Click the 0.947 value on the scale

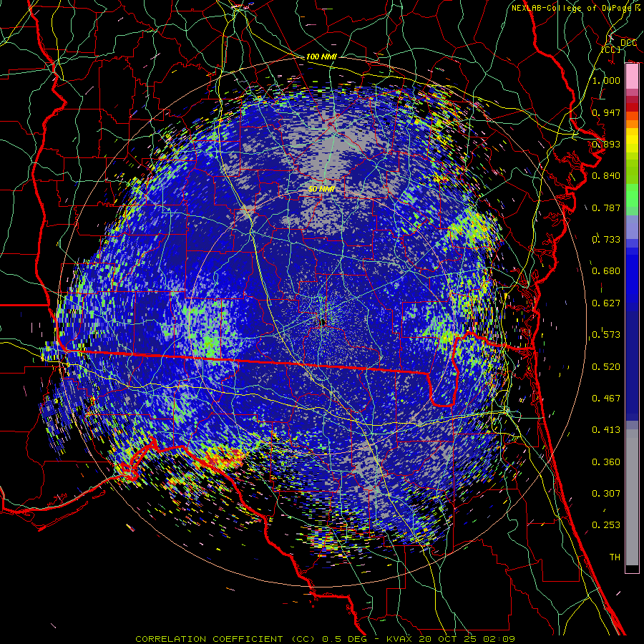606,112
